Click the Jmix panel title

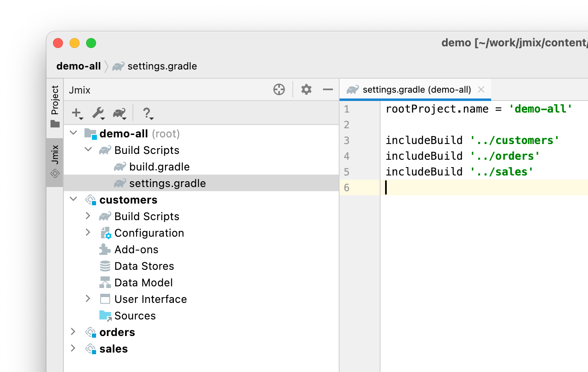pyautogui.click(x=80, y=90)
